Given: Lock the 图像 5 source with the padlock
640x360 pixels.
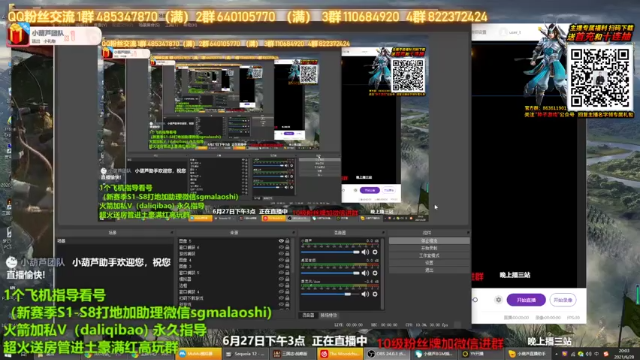Looking at the screenshot, I should point(287,241).
